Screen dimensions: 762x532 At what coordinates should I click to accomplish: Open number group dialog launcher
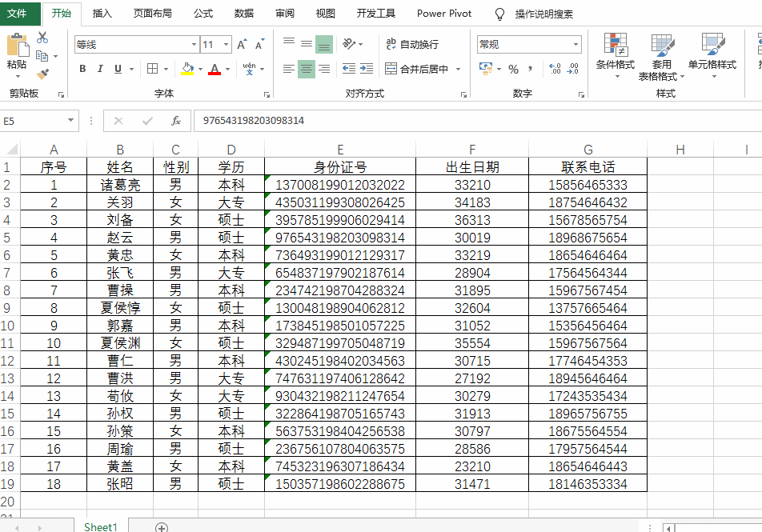coord(581,94)
